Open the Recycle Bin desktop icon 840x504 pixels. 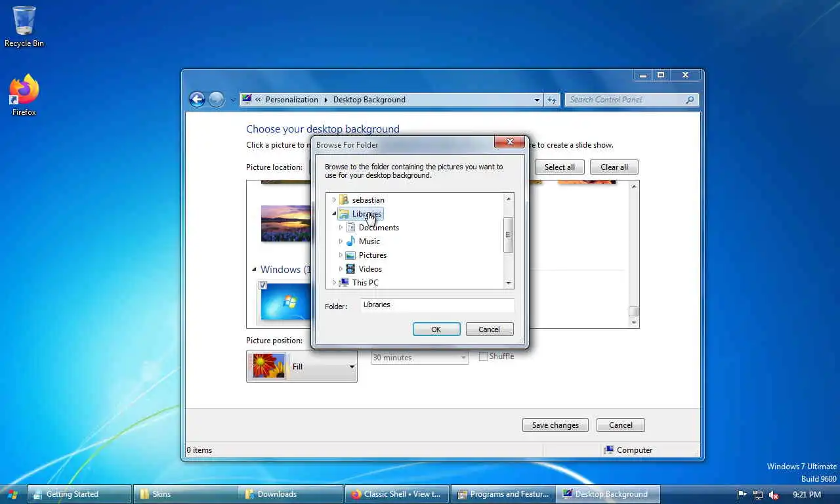click(24, 26)
